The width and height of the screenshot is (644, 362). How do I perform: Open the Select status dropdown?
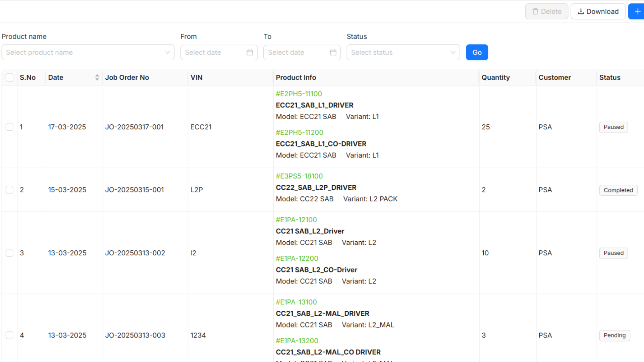tap(403, 52)
